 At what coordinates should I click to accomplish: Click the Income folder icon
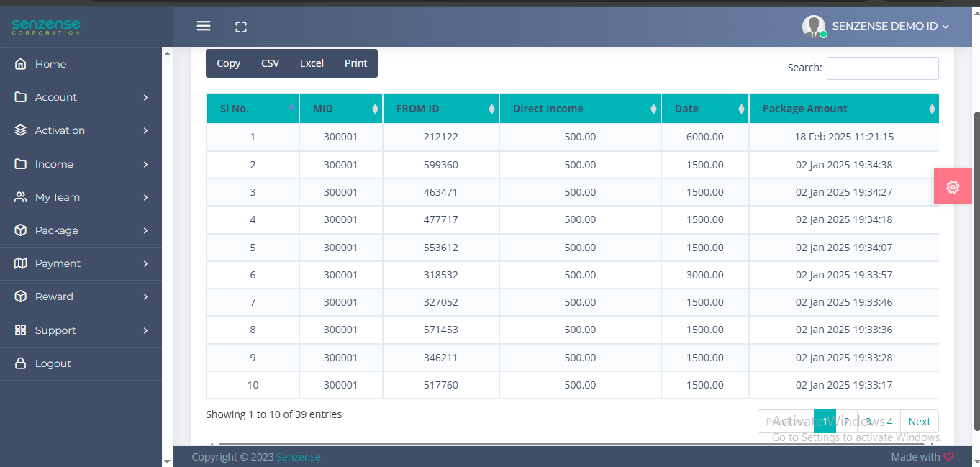(x=21, y=164)
